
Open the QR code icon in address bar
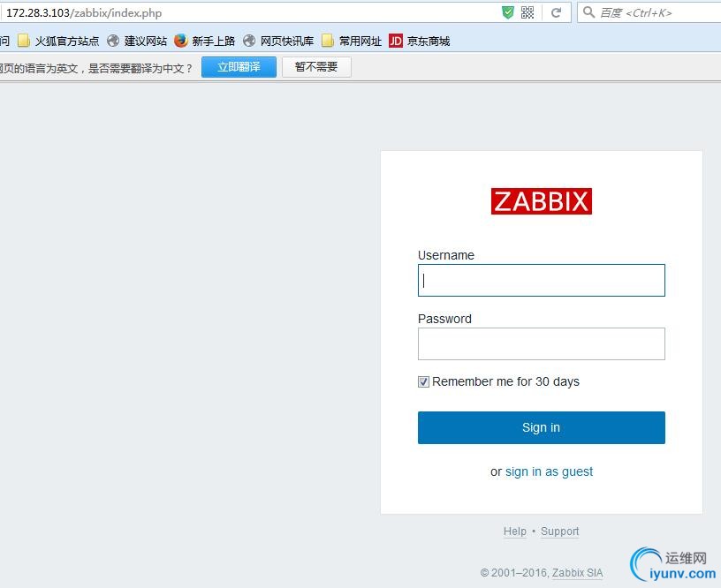[x=527, y=12]
